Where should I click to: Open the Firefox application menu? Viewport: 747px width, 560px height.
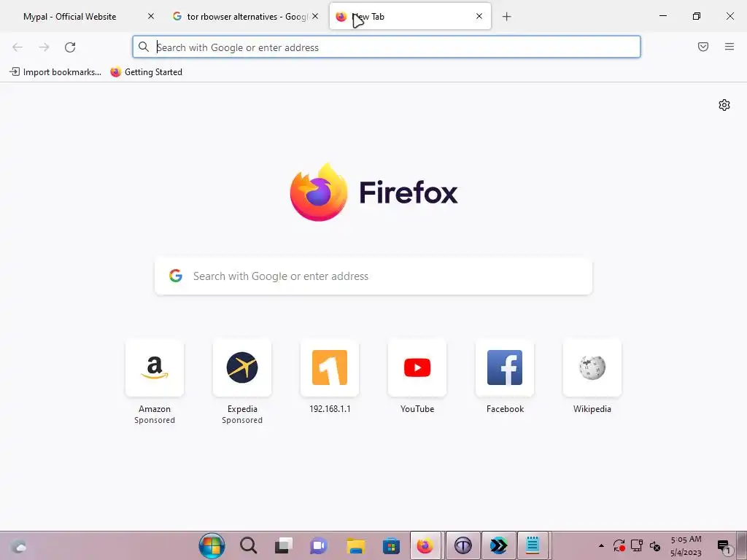click(729, 47)
